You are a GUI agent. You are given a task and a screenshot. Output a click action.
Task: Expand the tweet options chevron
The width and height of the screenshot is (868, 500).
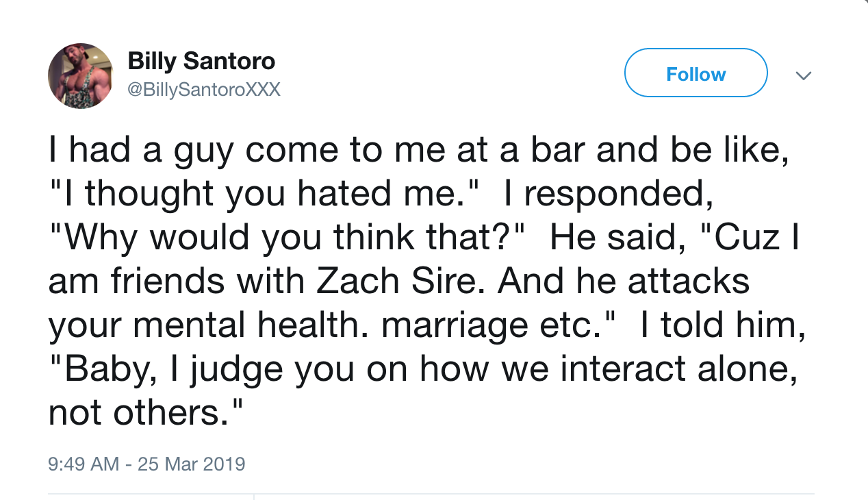[x=805, y=75]
